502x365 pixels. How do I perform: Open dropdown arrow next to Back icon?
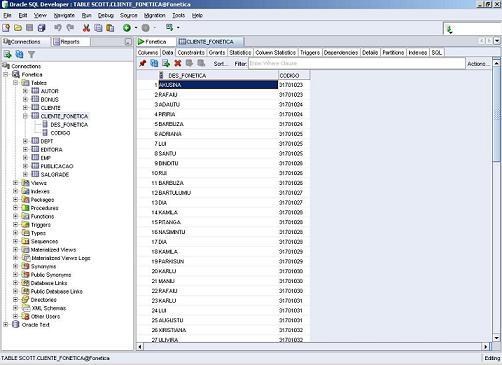[x=136, y=28]
